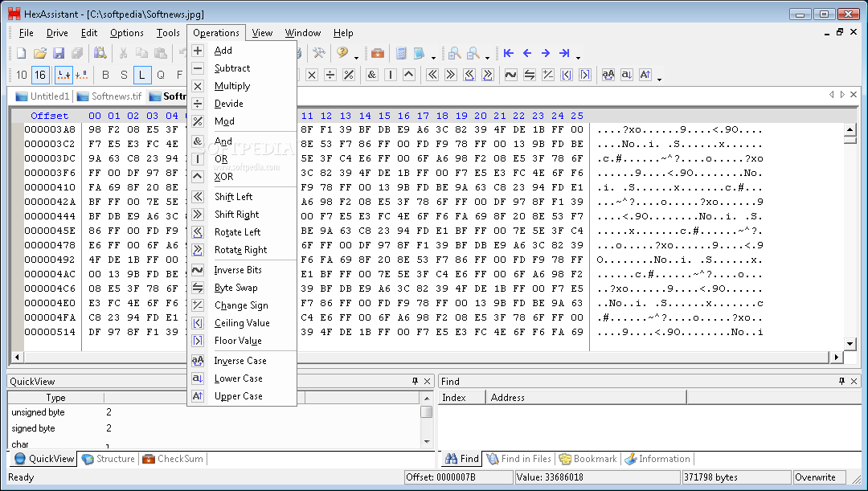868x491 pixels.
Task: Click the hex view horizontal scroll right arrow
Action: (x=837, y=357)
